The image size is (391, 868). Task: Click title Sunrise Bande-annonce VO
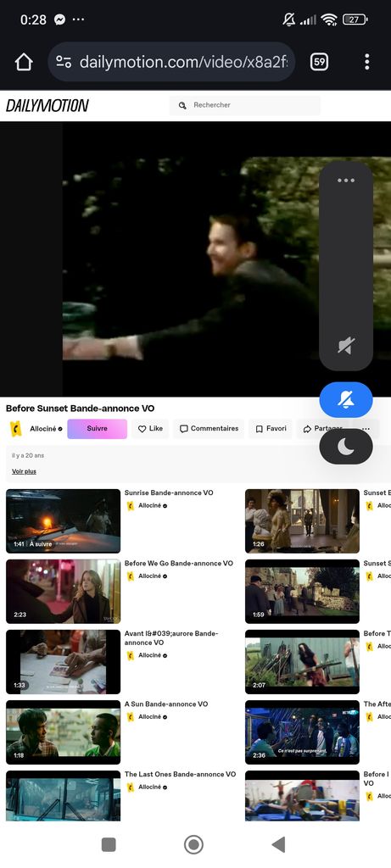[169, 492]
